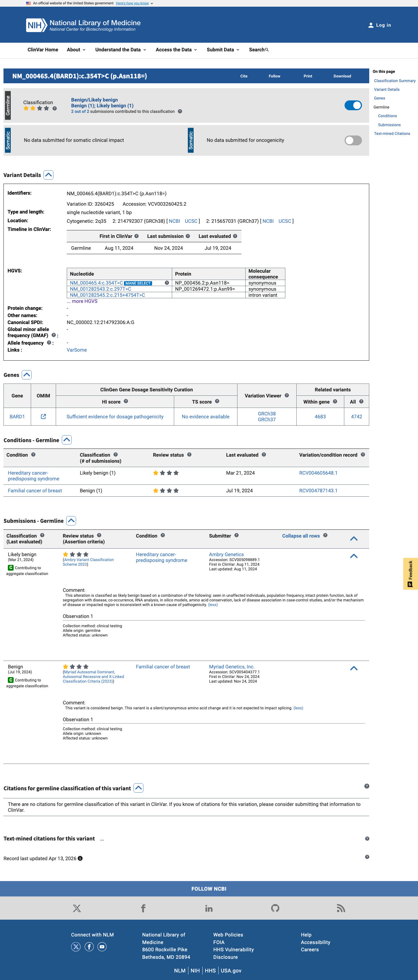The image size is (418, 980).
Task: Expand the '... more HGVS' list
Action: (82, 301)
